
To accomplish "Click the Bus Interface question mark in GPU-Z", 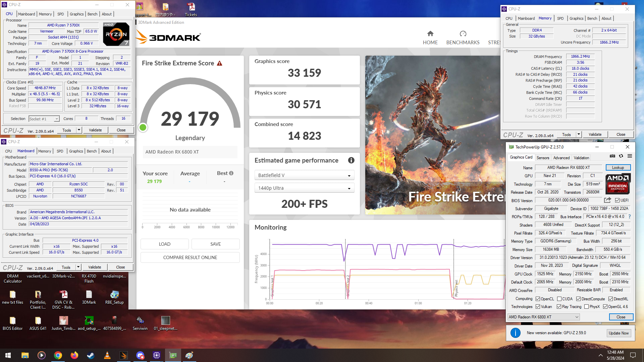I will point(630,217).
